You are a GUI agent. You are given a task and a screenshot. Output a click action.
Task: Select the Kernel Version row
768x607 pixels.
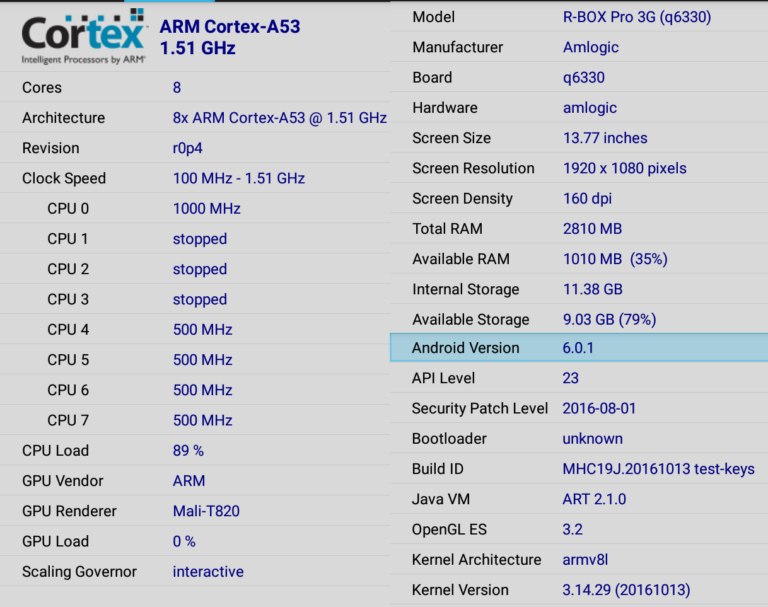pos(579,590)
